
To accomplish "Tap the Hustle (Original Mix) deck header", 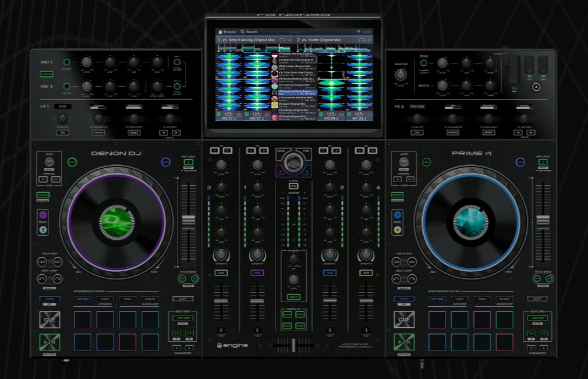I will 334,40.
